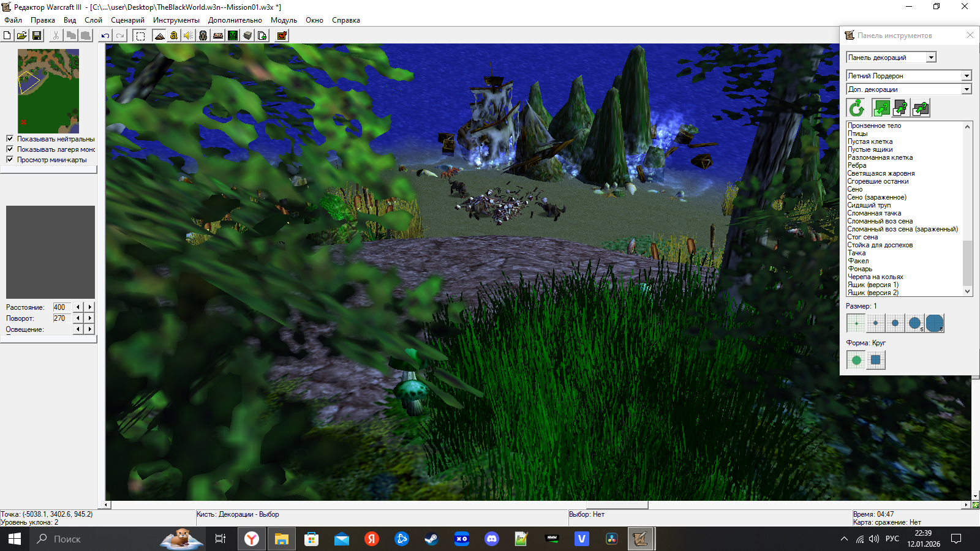Toggle 'Показывать нейтральных' checkbox

point(10,139)
